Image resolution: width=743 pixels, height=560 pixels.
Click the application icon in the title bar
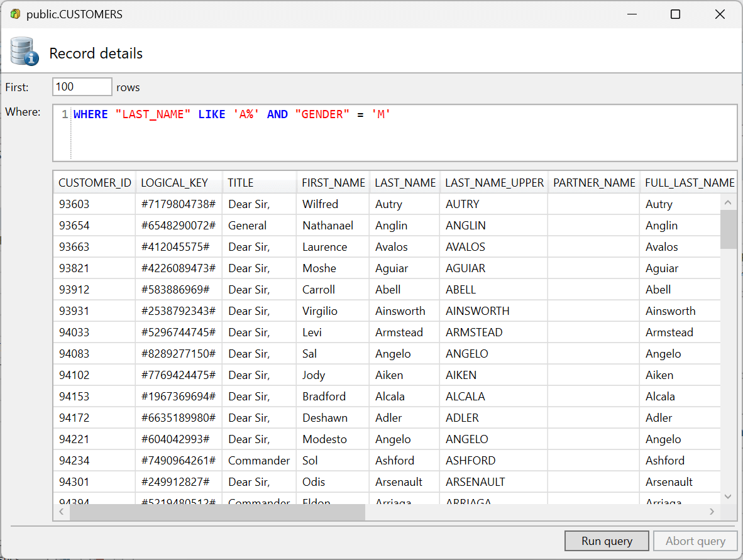pyautogui.click(x=14, y=13)
